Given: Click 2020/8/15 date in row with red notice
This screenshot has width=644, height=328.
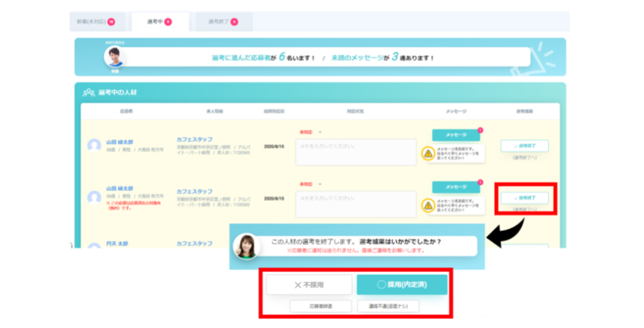Looking at the screenshot, I should coord(274,199).
